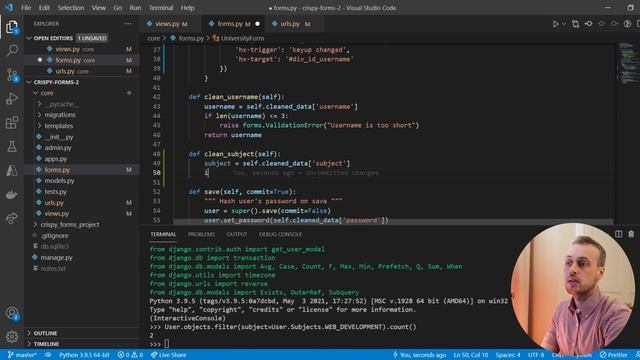640x360 pixels.
Task: Click UTF-8 encoding in status bar
Action: click(536, 355)
